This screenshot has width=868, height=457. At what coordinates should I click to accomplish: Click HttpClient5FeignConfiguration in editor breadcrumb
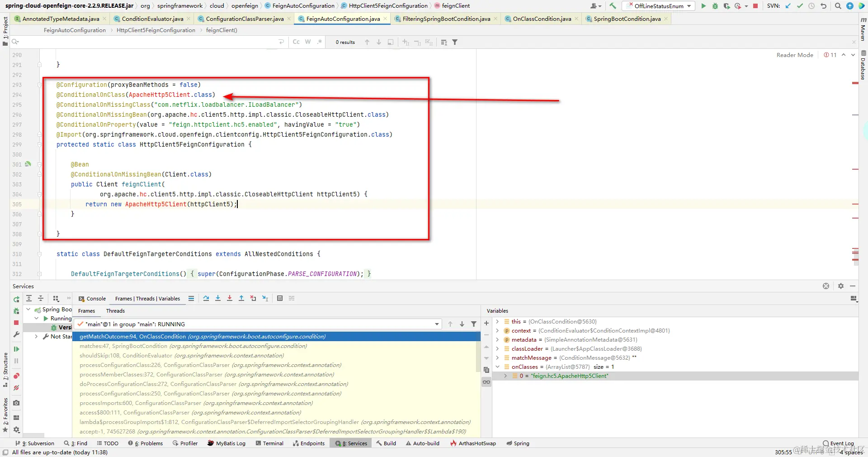click(x=156, y=30)
